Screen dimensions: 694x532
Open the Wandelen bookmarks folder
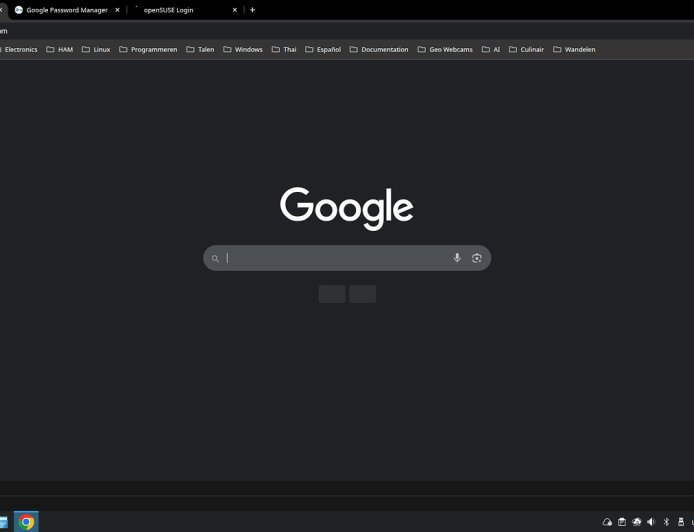(x=574, y=49)
